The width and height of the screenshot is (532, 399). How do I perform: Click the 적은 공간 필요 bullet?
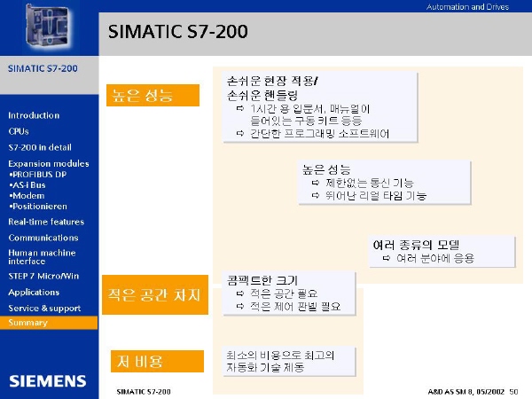click(284, 293)
